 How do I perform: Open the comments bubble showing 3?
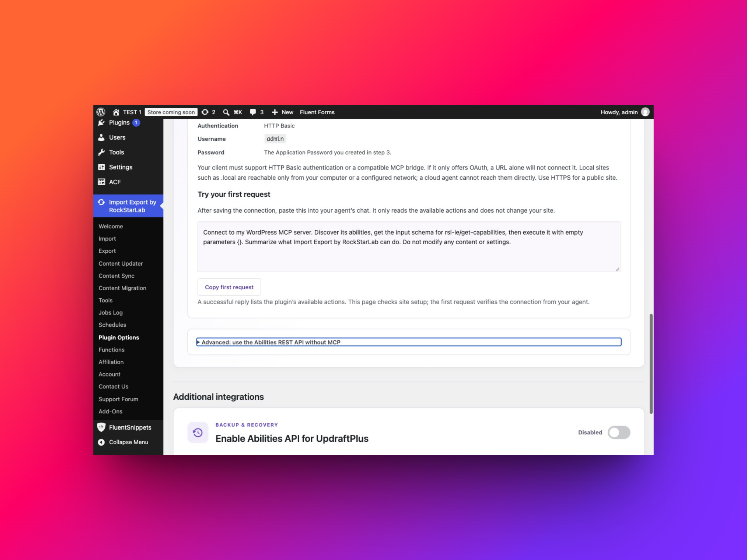pos(253,112)
